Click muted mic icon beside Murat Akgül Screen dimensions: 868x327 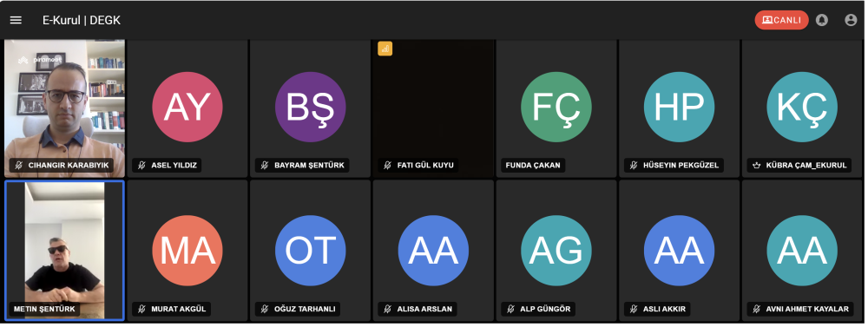point(141,309)
